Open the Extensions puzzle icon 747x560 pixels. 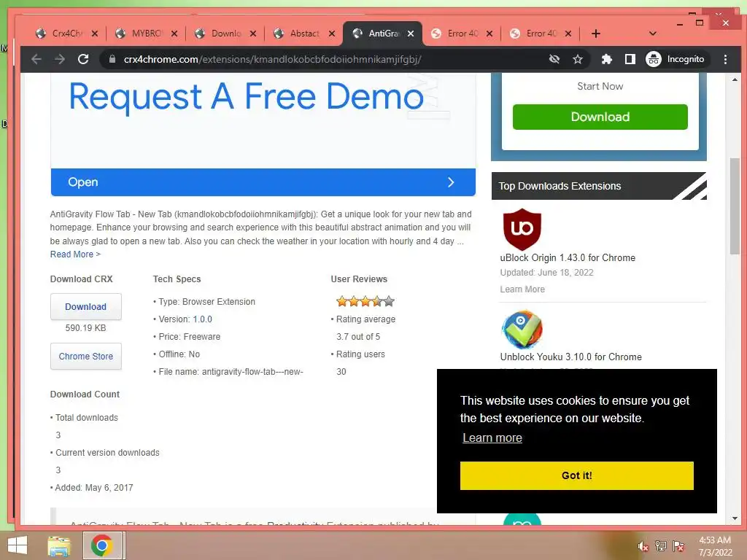pos(606,59)
